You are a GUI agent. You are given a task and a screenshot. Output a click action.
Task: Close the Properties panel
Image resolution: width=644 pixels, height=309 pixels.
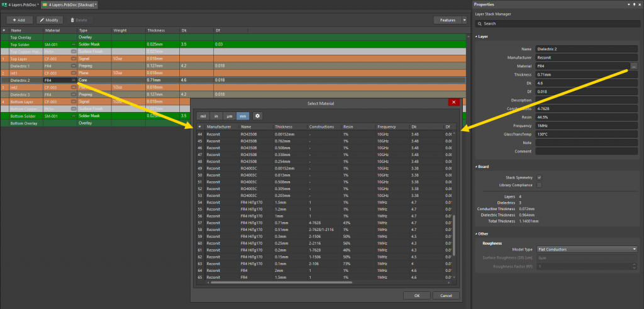click(640, 4)
